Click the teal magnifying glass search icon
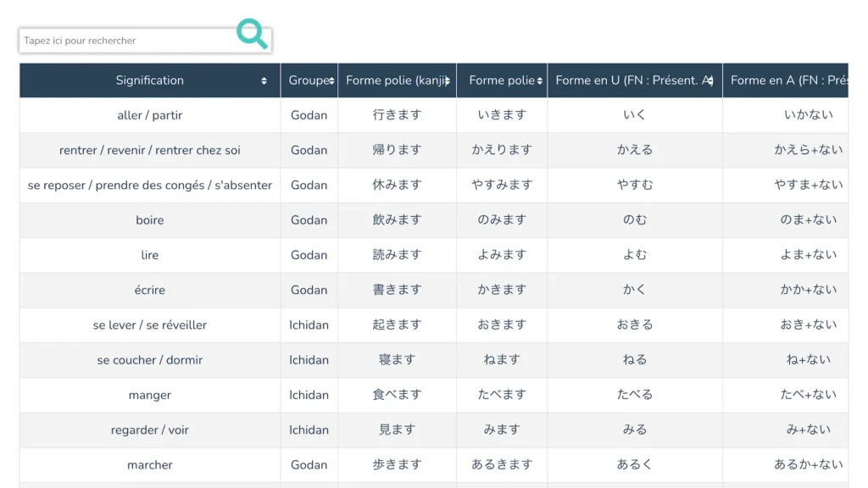The height and width of the screenshot is (488, 868). (252, 34)
